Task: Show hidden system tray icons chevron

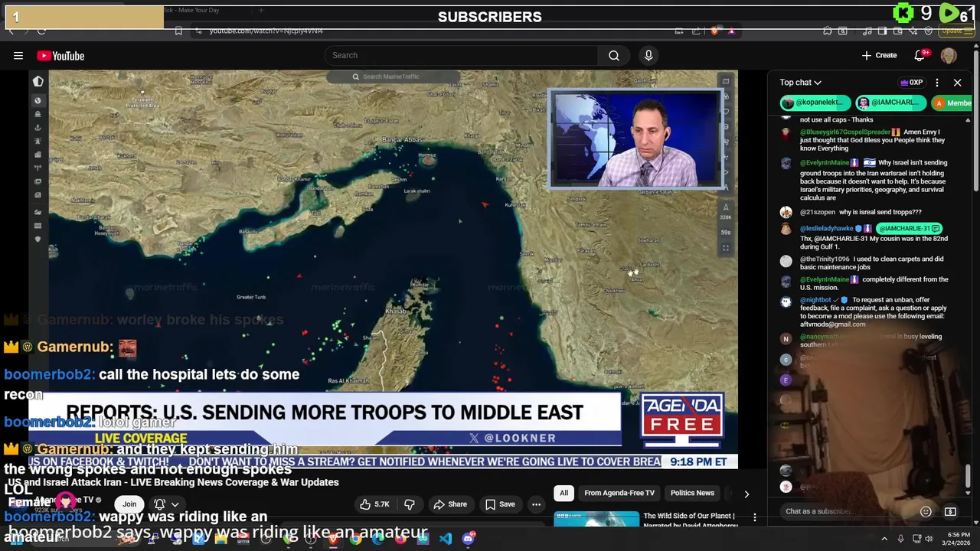Action: tap(884, 539)
